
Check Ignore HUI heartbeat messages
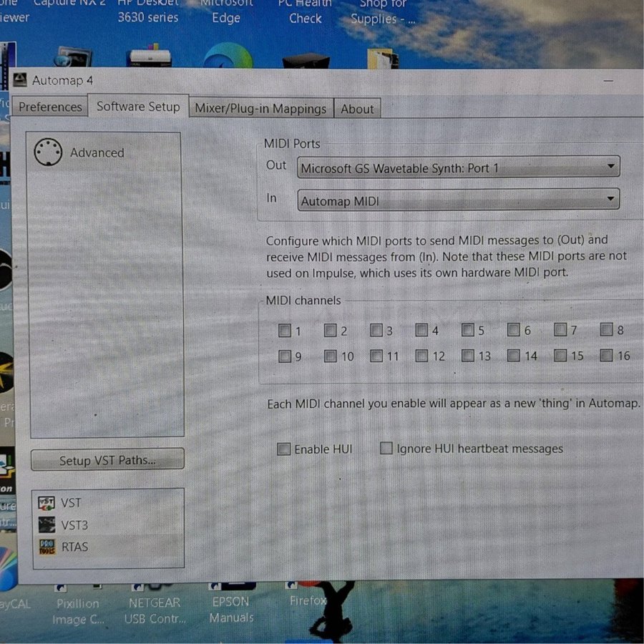pos(386,449)
